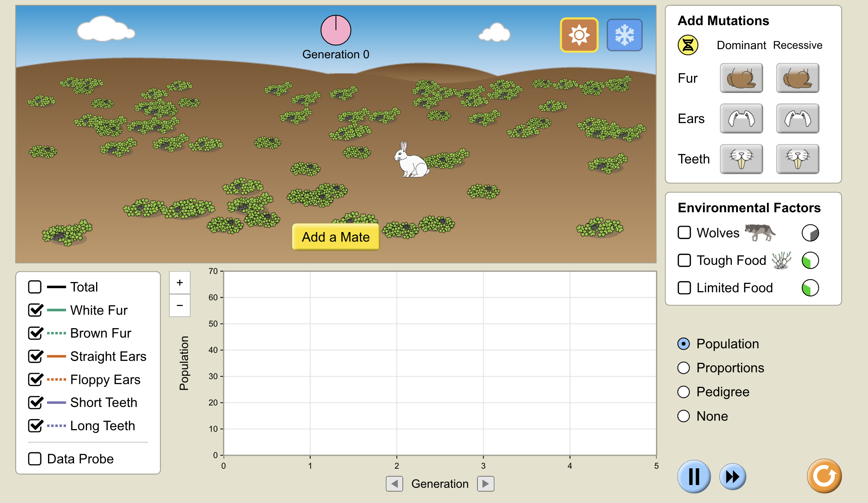Viewport: 868px width, 503px height.
Task: Zoom in graph with plus button
Action: tap(180, 283)
